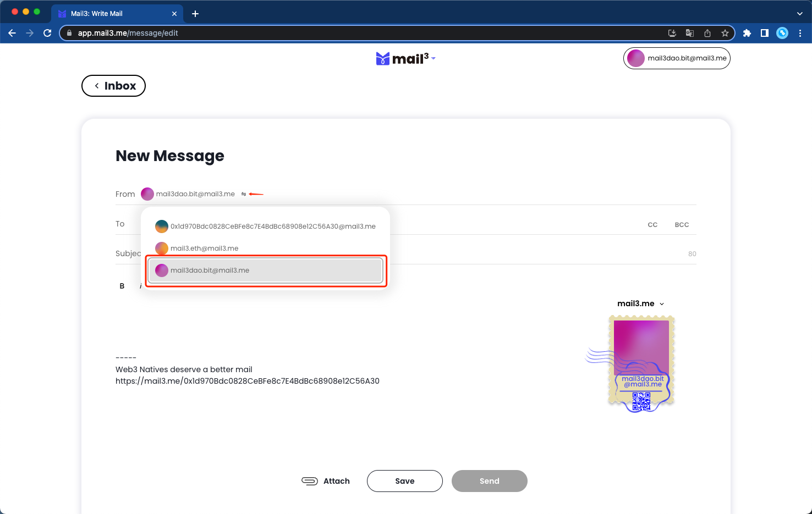Click the browser forward arrow

pos(30,33)
